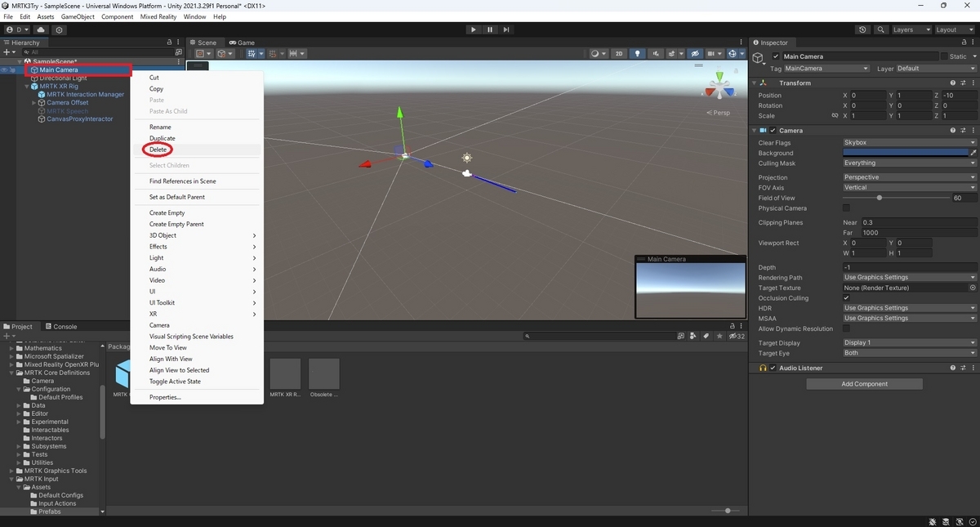Viewport: 980px width, 527px height.
Task: Toggle Project hidden packages count icon
Action: coord(737,336)
